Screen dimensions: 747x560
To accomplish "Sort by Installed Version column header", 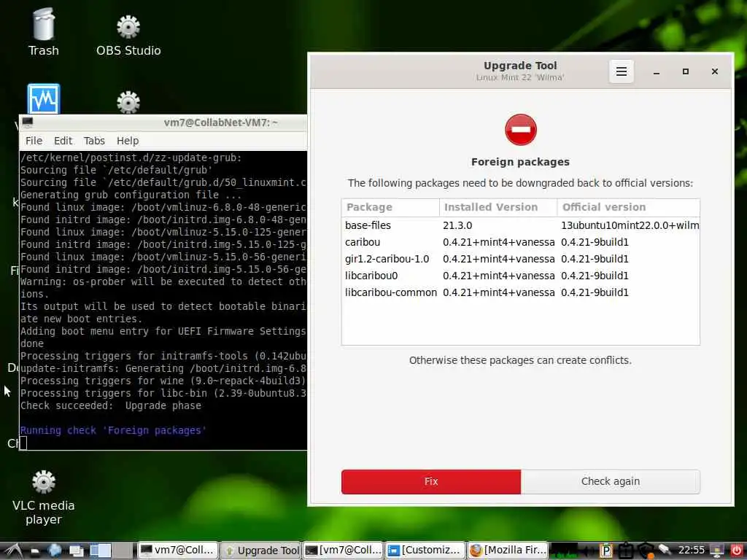I will tap(498, 207).
